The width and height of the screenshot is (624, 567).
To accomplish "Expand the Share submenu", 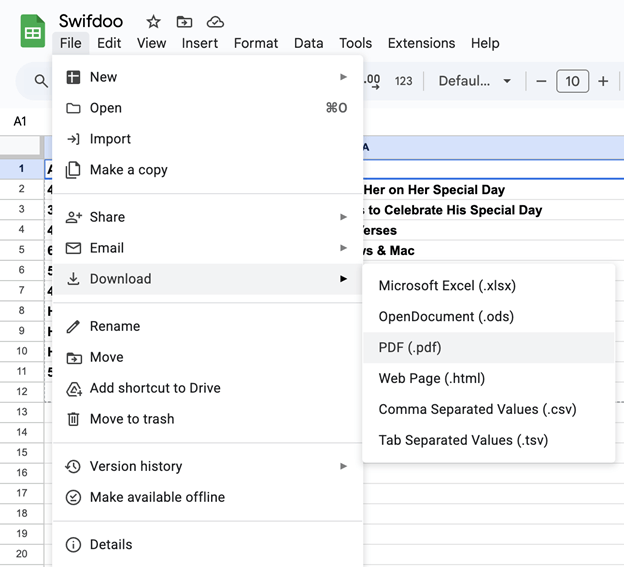I will pos(207,217).
